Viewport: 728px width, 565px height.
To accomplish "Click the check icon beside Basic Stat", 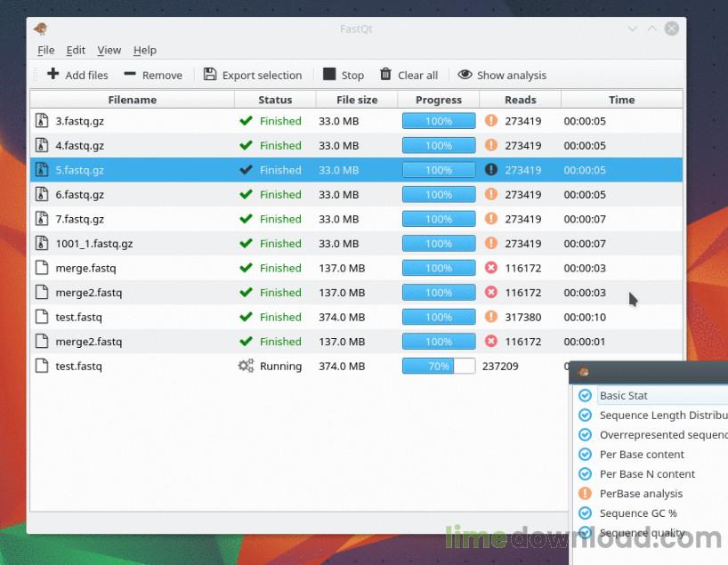I will [x=585, y=395].
